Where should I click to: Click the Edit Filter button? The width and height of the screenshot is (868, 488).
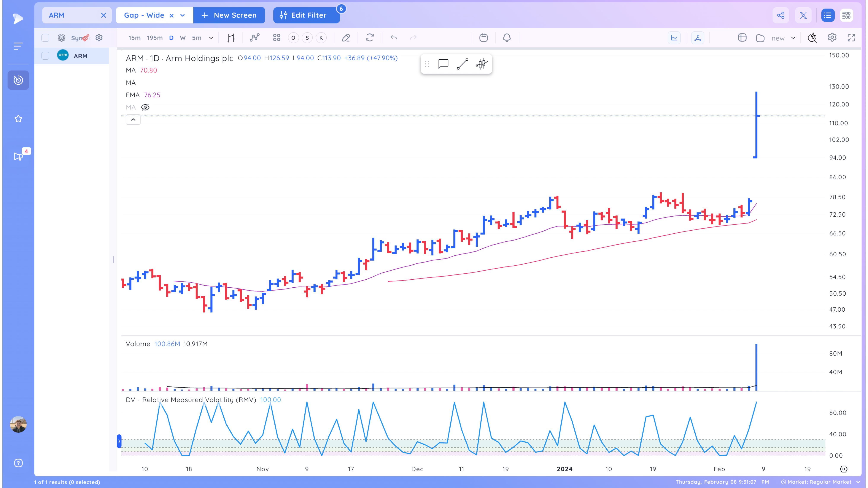306,15
